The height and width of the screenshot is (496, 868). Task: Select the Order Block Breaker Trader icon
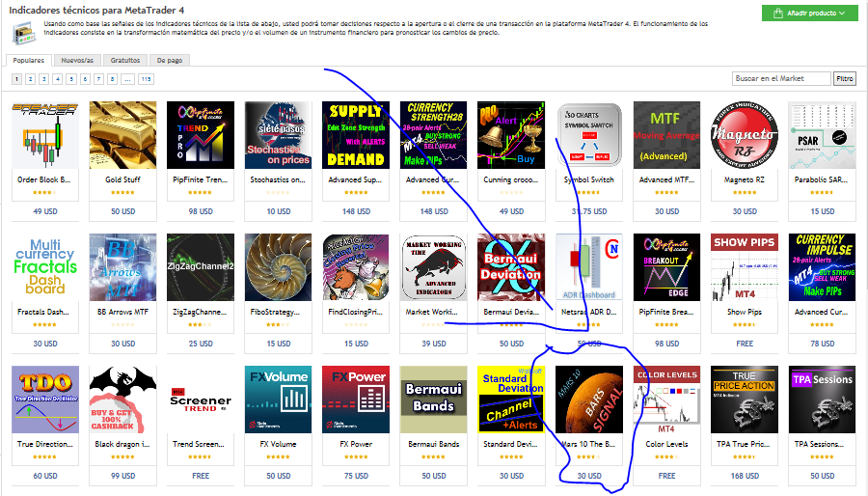coord(44,135)
